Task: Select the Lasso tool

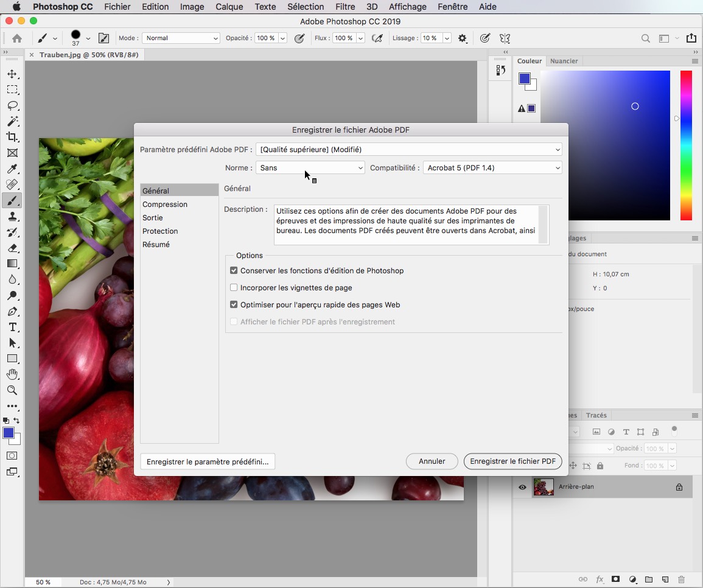Action: tap(12, 106)
